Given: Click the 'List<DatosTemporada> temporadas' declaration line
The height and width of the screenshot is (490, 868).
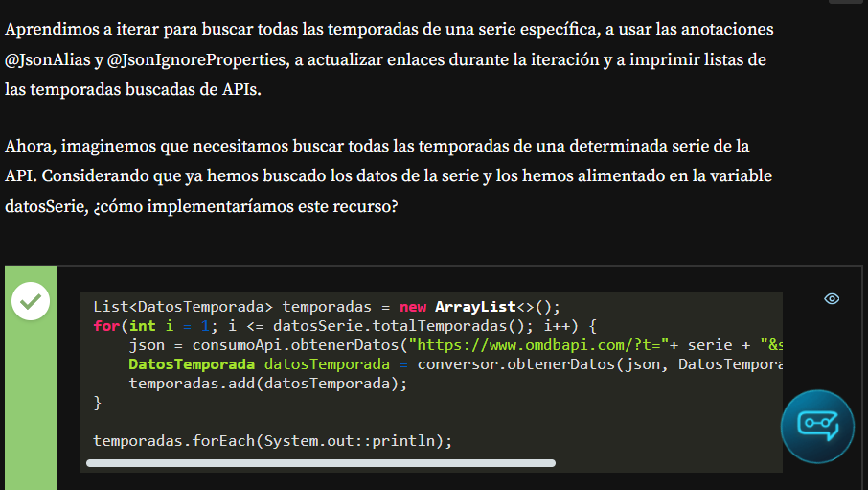Looking at the screenshot, I should [x=327, y=307].
